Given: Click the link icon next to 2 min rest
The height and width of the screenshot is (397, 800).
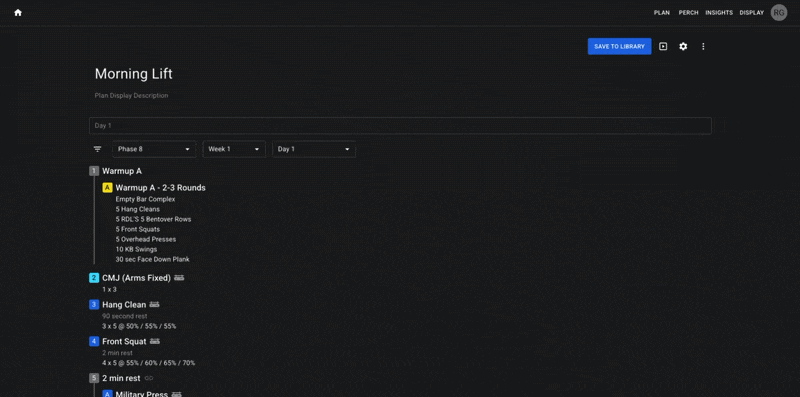Looking at the screenshot, I should (x=149, y=378).
